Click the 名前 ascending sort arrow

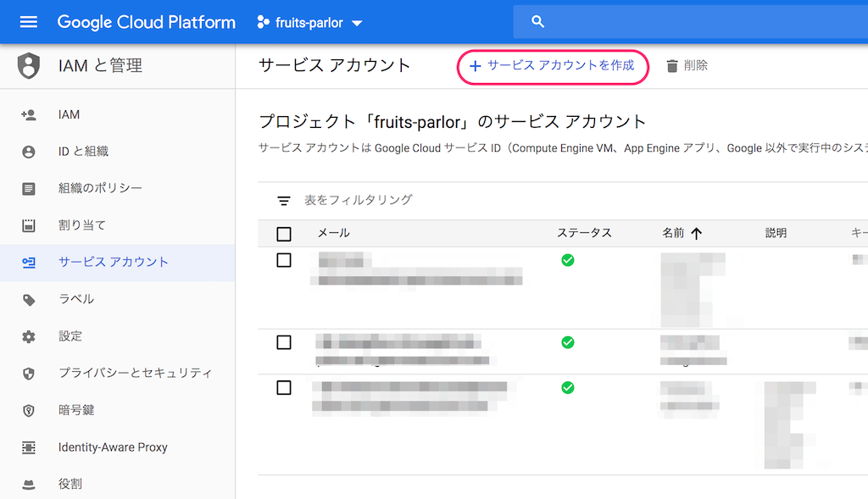click(697, 234)
